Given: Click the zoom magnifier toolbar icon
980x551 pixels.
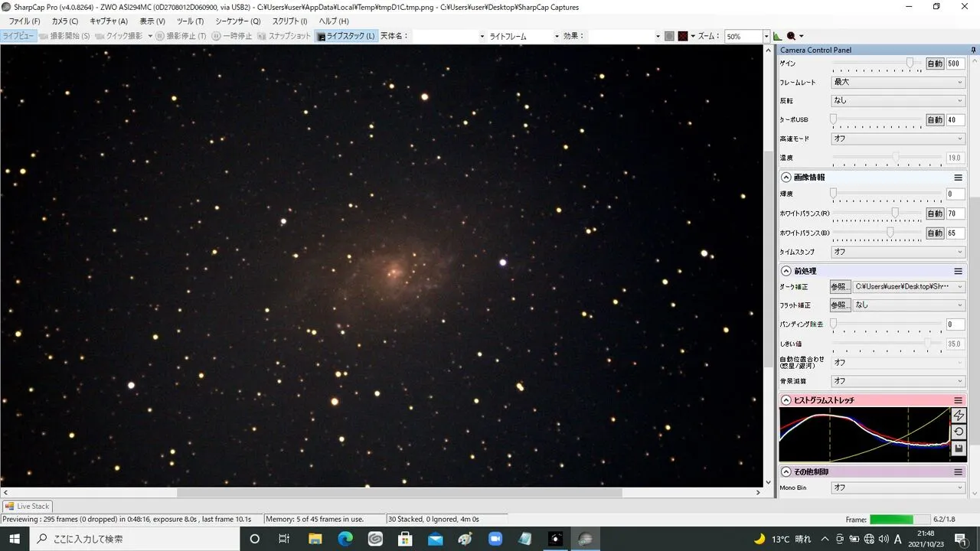Looking at the screenshot, I should pos(792,36).
